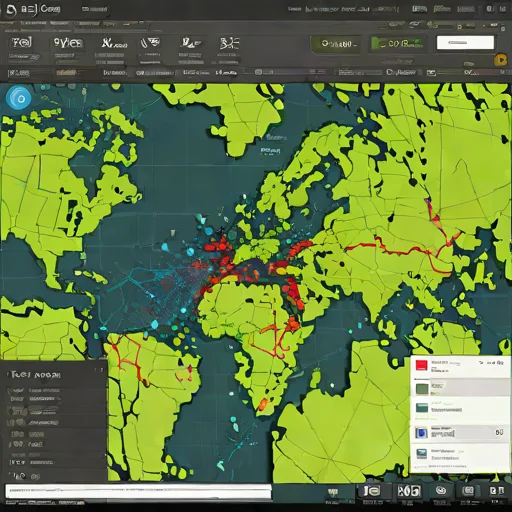Click the last crossed-lines toolbar icon
512x512 pixels.
pyautogui.click(x=229, y=44)
